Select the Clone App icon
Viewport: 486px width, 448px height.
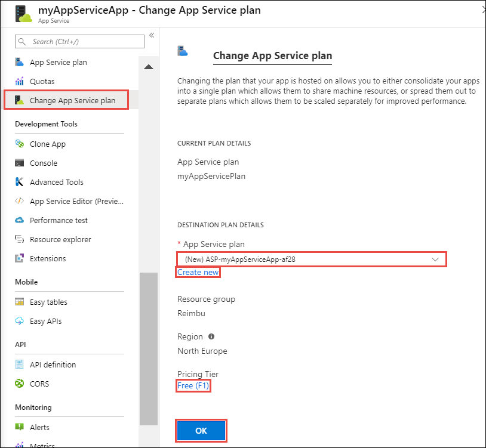[19, 144]
